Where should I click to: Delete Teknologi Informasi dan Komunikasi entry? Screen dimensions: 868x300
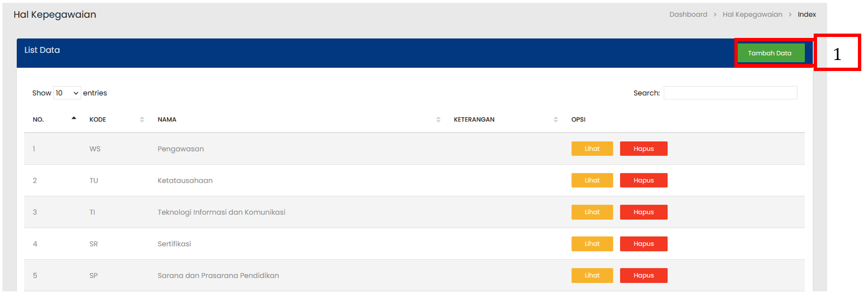(x=643, y=212)
